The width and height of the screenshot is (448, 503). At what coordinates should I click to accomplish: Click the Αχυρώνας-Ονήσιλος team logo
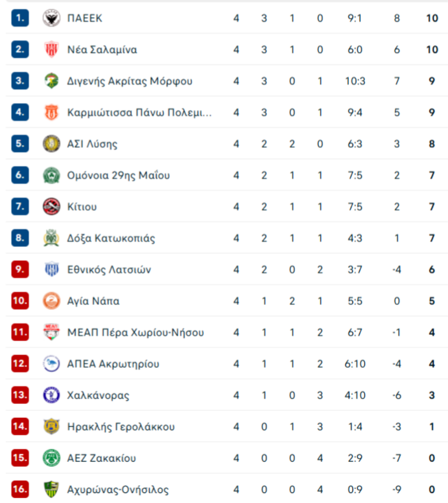pos(51,490)
